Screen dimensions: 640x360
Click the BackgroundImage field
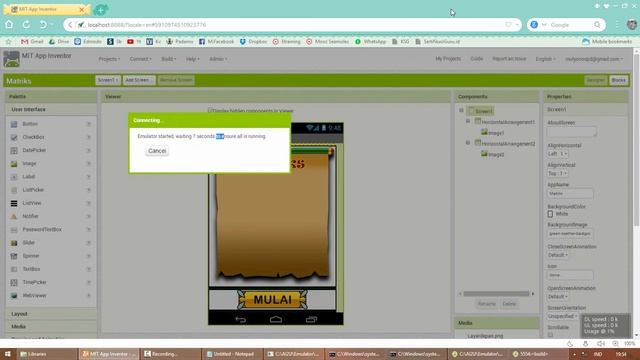coord(570,234)
